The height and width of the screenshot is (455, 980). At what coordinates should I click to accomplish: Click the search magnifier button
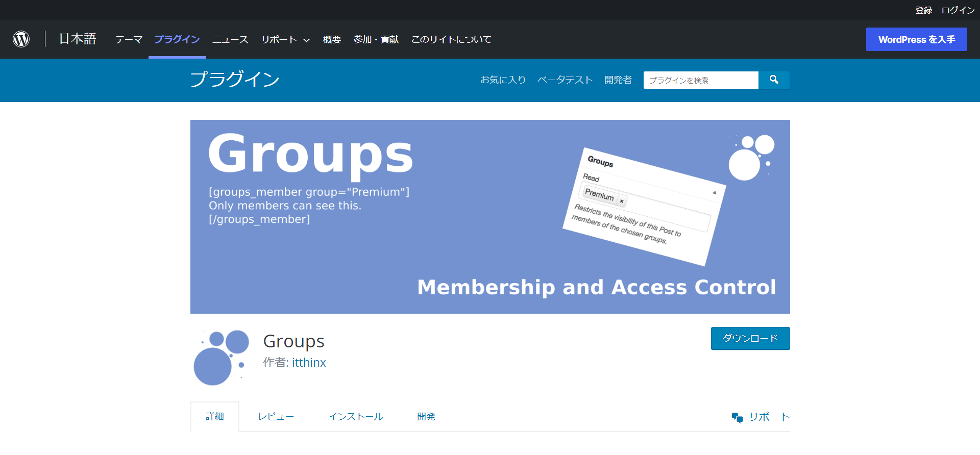[774, 80]
